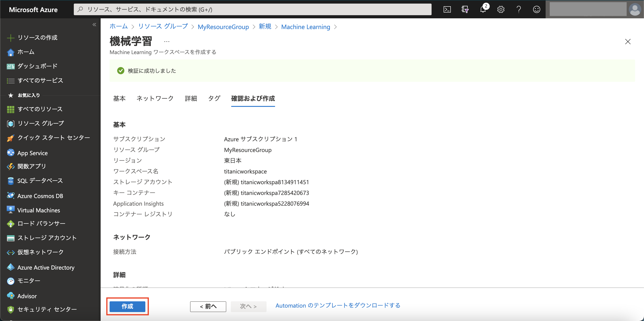This screenshot has width=644, height=321.
Task: Open Azure Active Directory
Action: [x=46, y=267]
